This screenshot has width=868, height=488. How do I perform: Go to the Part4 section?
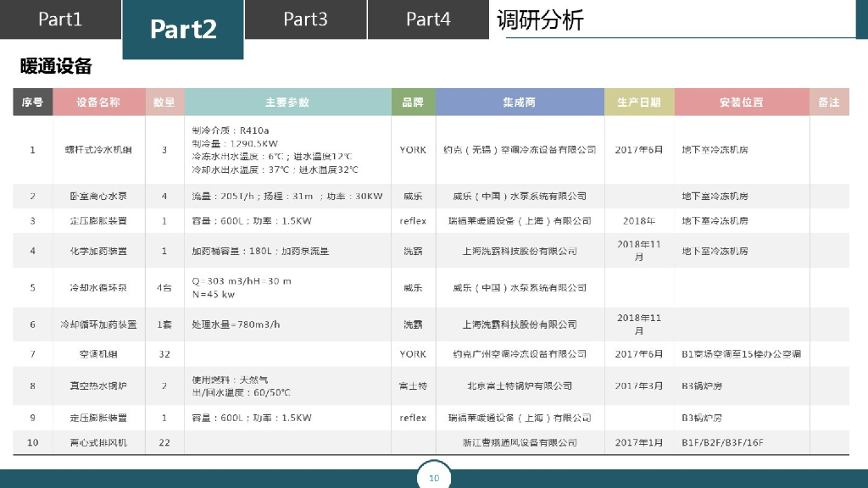click(x=428, y=19)
